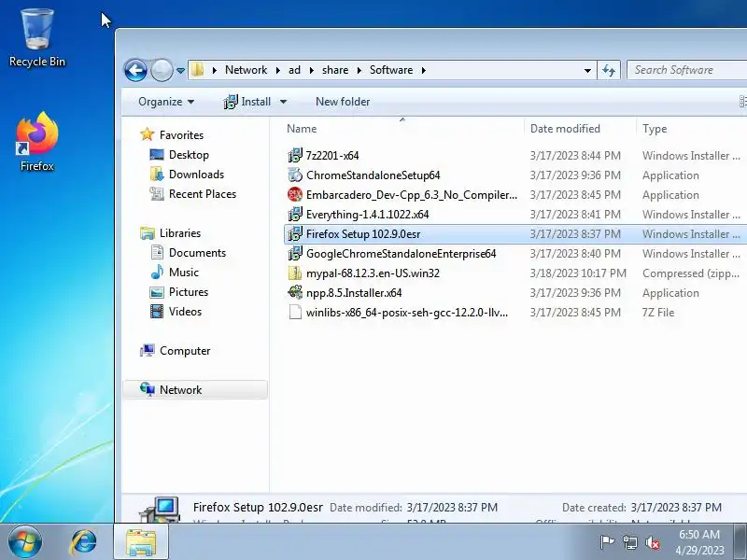Click 'Compressed (zipp...' in Type column

click(x=691, y=273)
